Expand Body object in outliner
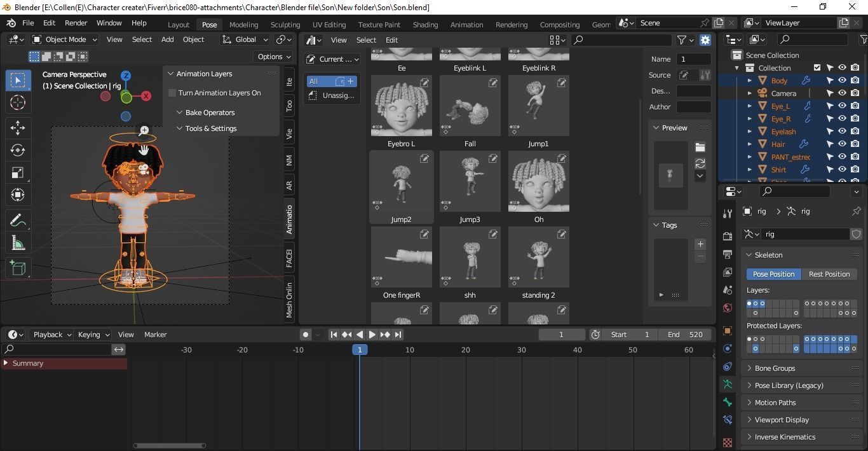The image size is (868, 451). (750, 81)
